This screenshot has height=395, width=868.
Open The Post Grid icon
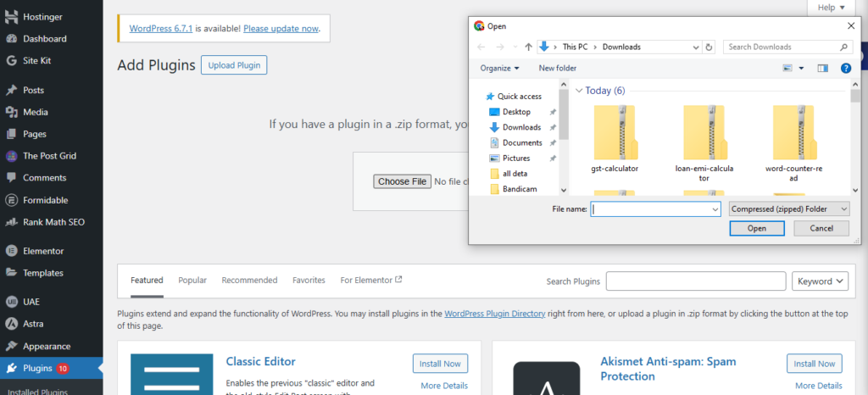(11, 156)
